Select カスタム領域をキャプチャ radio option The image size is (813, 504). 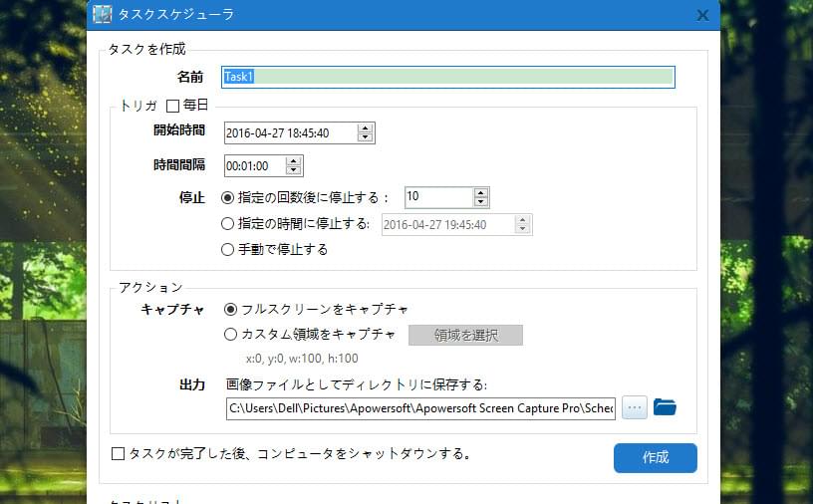tap(230, 334)
